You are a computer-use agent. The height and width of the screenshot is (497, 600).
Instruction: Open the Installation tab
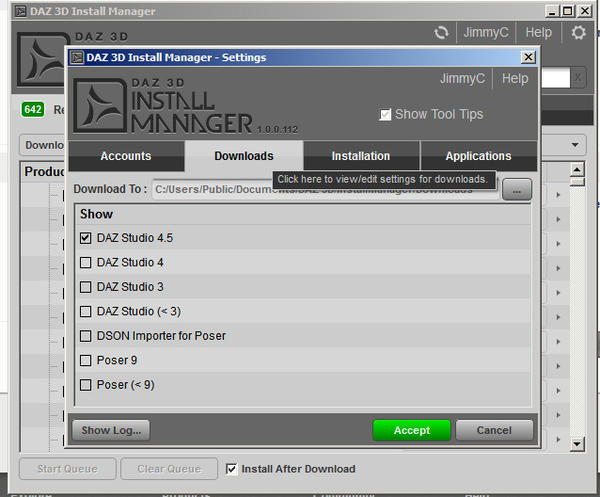[361, 156]
